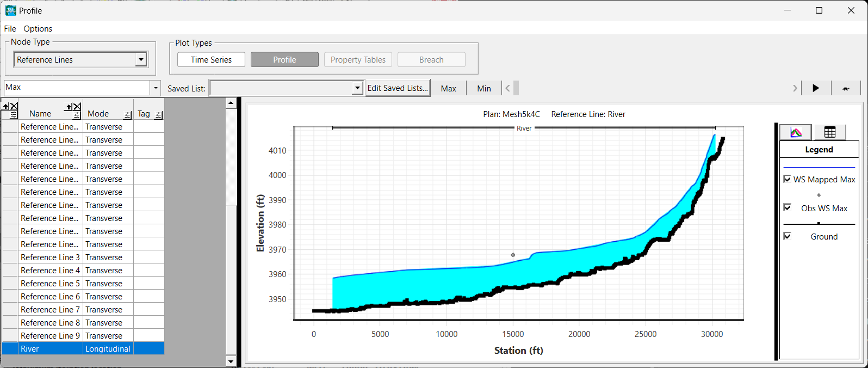
Task: Select the Reference Line 5 table row
Action: [50, 284]
